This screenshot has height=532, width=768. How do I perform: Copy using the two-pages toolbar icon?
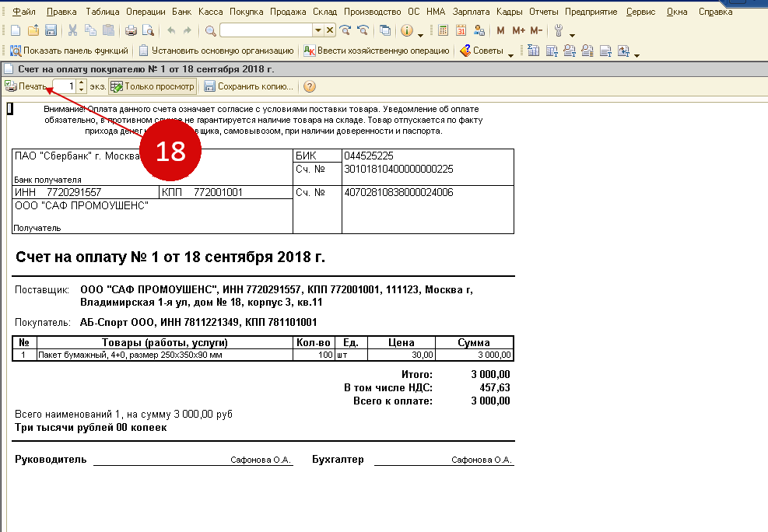pyautogui.click(x=90, y=31)
